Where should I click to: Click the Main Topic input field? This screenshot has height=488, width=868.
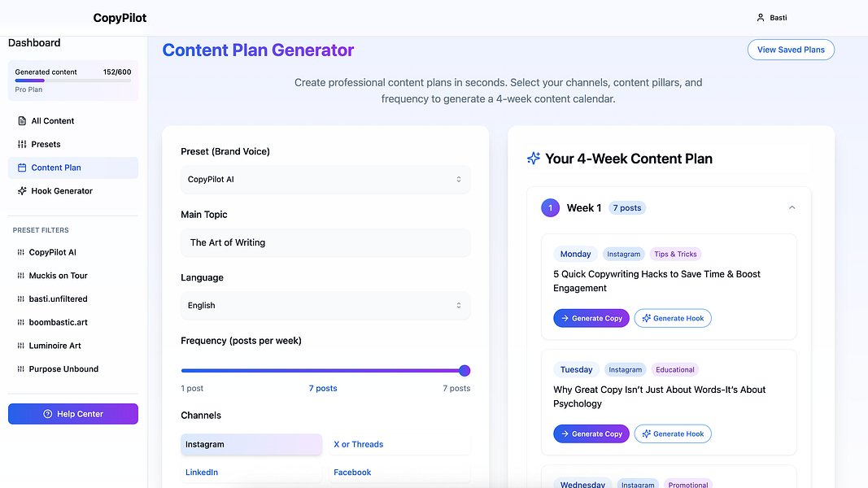(x=325, y=242)
